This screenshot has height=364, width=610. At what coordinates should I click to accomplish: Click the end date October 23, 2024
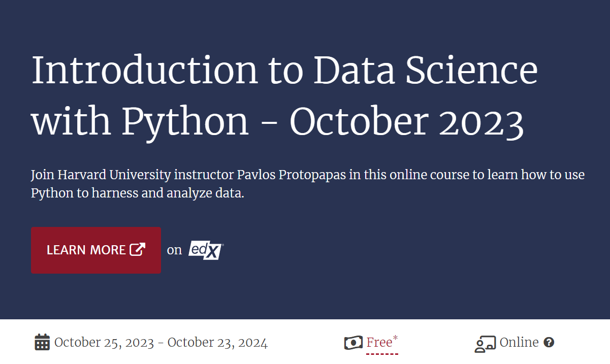pos(217,343)
